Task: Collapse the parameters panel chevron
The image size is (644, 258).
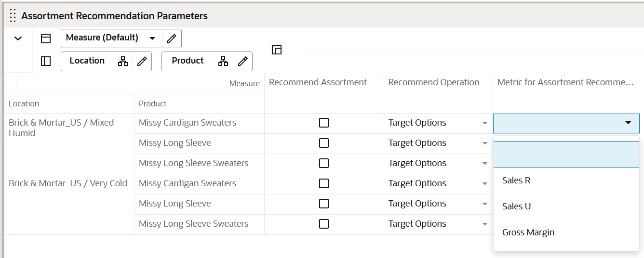Action: pyautogui.click(x=18, y=39)
